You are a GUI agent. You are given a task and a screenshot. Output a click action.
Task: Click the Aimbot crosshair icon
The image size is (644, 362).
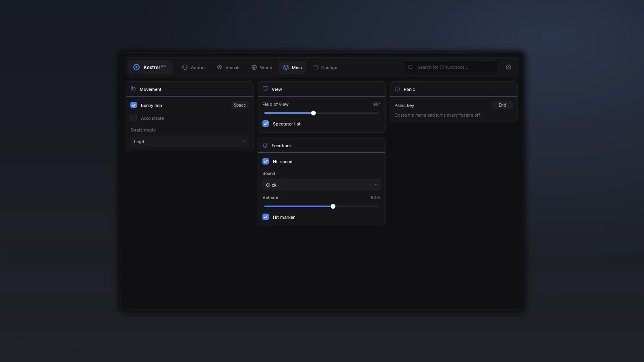pyautogui.click(x=185, y=67)
